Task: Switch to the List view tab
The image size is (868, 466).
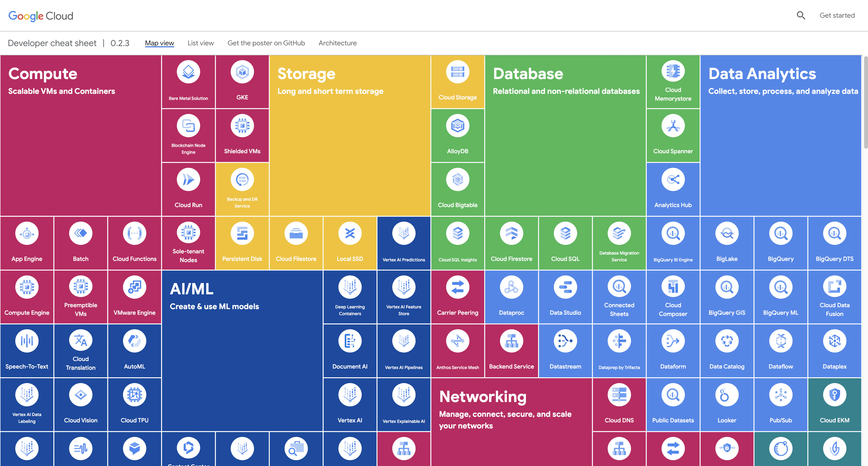Action: coord(201,43)
